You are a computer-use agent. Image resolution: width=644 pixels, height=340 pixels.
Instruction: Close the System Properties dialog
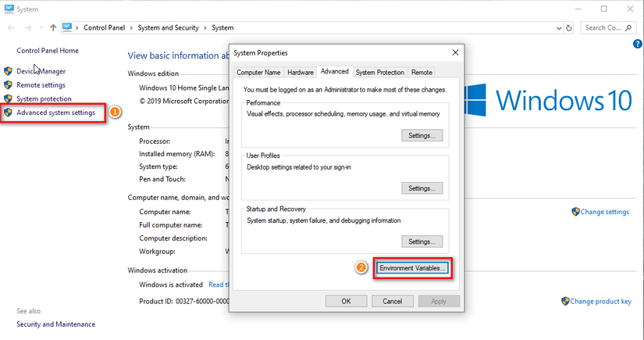coord(455,52)
